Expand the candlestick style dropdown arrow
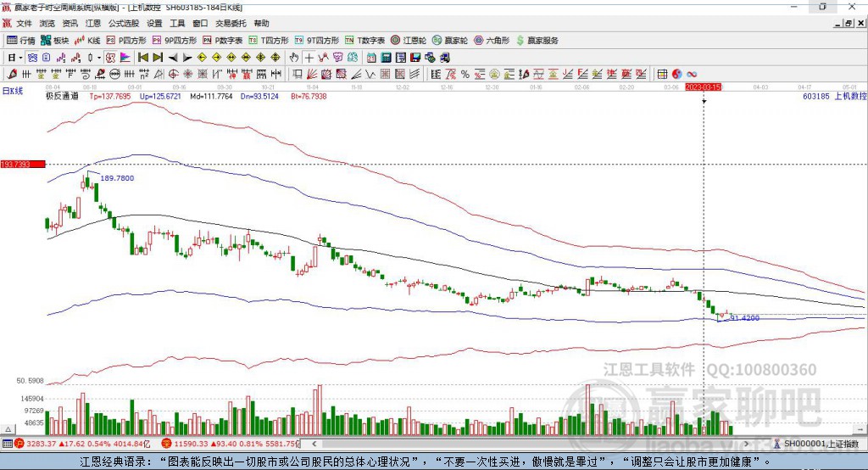This screenshot has width=868, height=470. coord(99,58)
